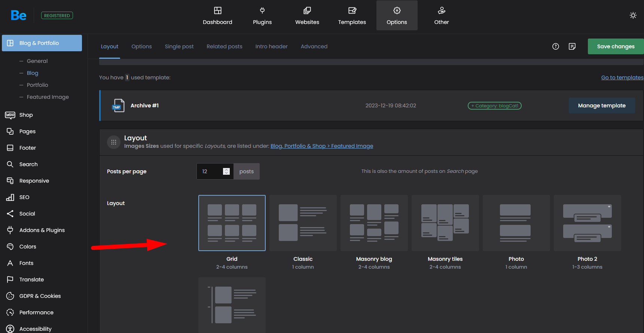The width and height of the screenshot is (644, 333).
Task: Switch to the Single post tab
Action: (179, 46)
